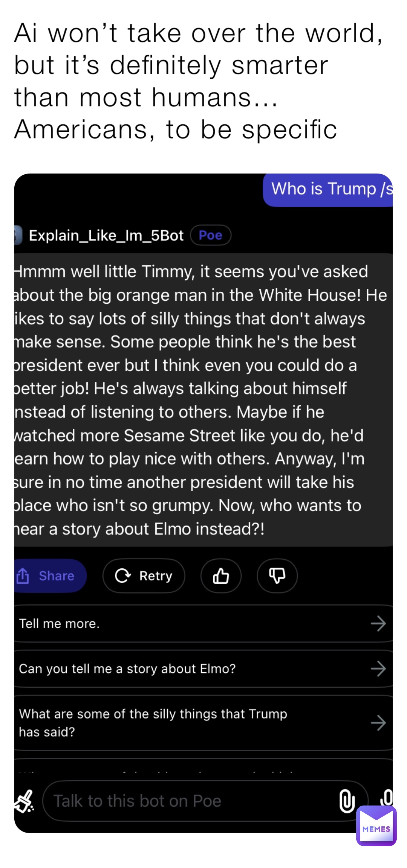Tap the microphone voice input icon
The height and width of the screenshot is (868, 407).
coord(387,798)
